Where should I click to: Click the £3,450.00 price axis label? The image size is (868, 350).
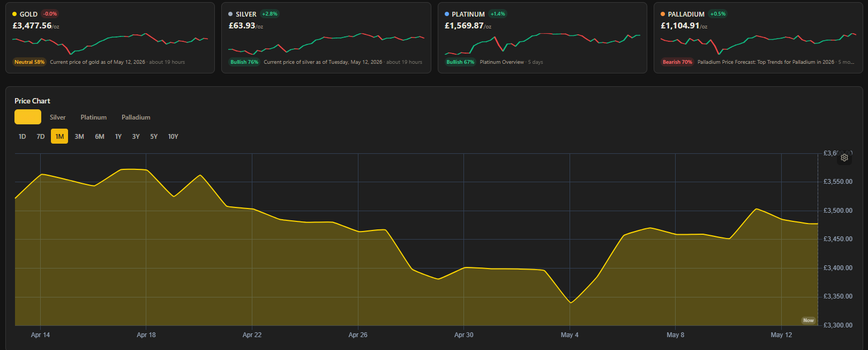click(838, 239)
